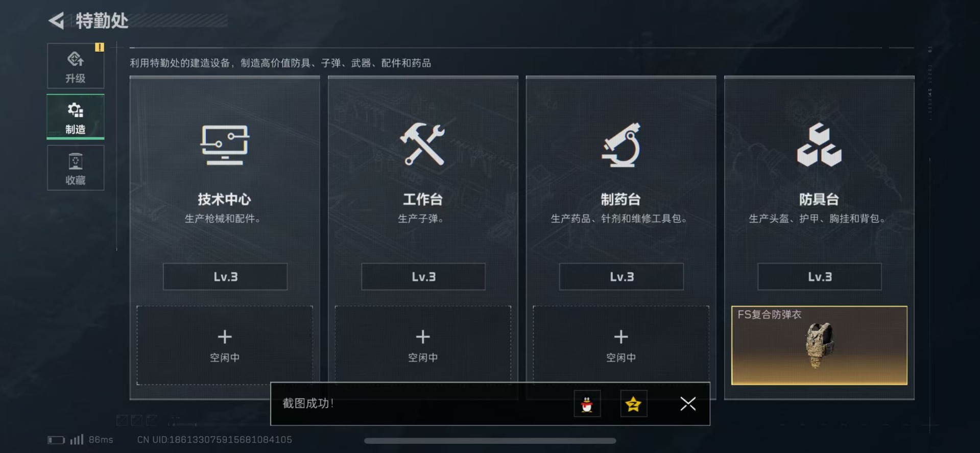Open the 升级 upgrade tab
Screen dimensions: 980x453
tap(76, 66)
